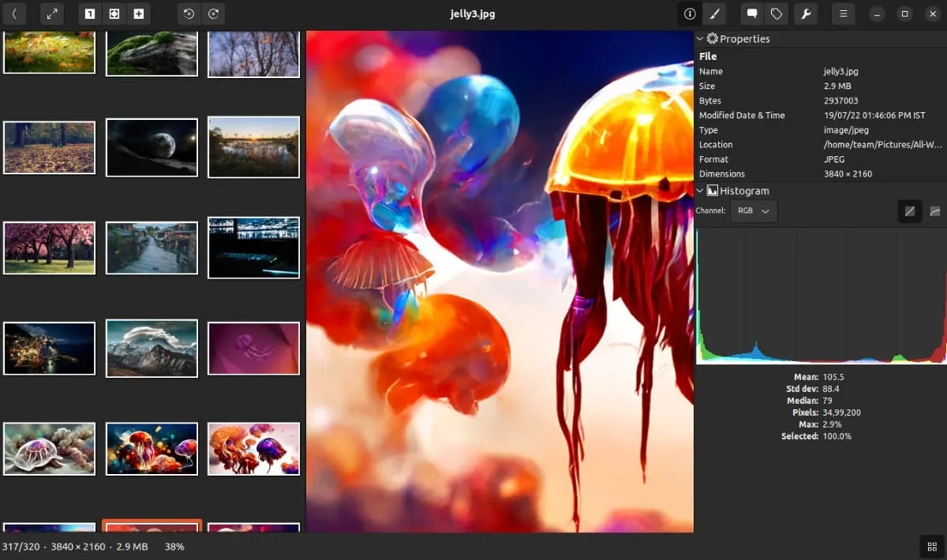Click the Dimensions value in Properties panel

pyautogui.click(x=848, y=174)
